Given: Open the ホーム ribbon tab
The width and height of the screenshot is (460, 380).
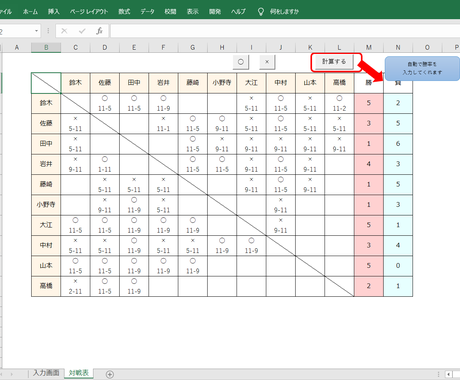Looking at the screenshot, I should (x=30, y=12).
